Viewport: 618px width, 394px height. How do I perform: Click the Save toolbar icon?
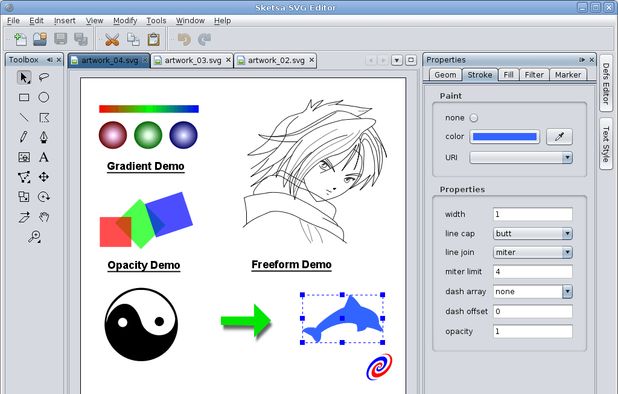coord(61,39)
